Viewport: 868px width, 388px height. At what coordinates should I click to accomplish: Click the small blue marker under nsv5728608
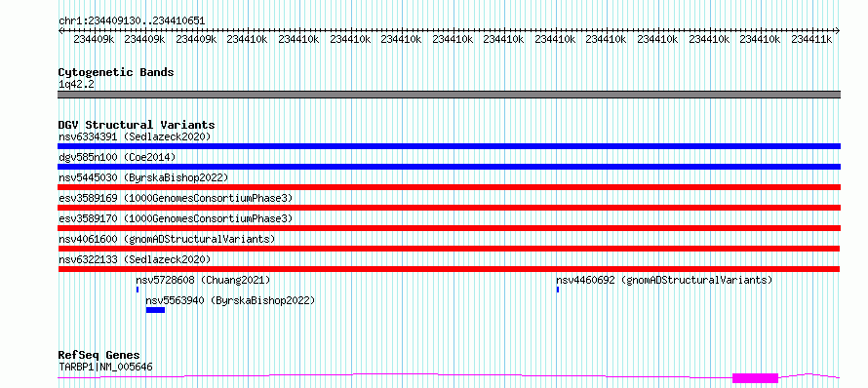point(138,290)
